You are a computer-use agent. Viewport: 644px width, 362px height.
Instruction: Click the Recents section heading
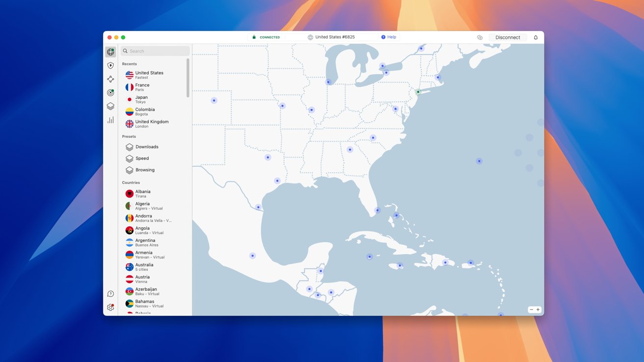tap(130, 64)
